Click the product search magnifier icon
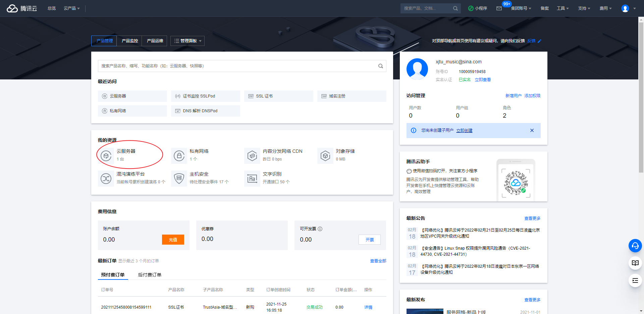Screen dimensions: 644x314 point(381,66)
